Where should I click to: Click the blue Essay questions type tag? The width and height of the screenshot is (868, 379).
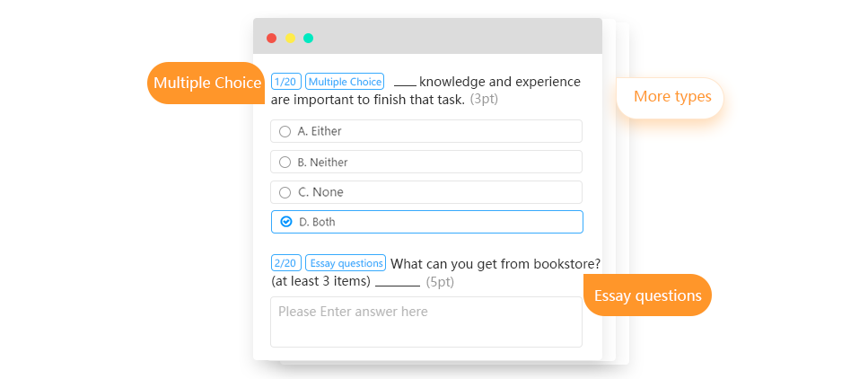point(346,262)
